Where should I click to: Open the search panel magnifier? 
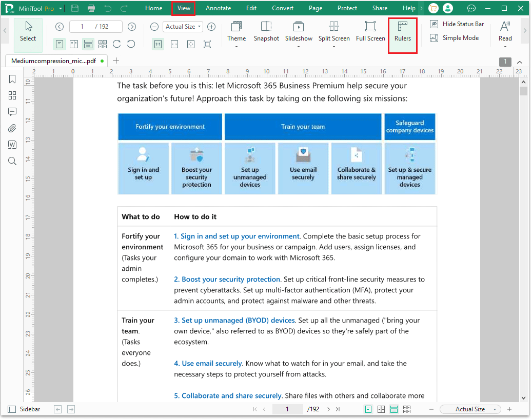tap(12, 161)
